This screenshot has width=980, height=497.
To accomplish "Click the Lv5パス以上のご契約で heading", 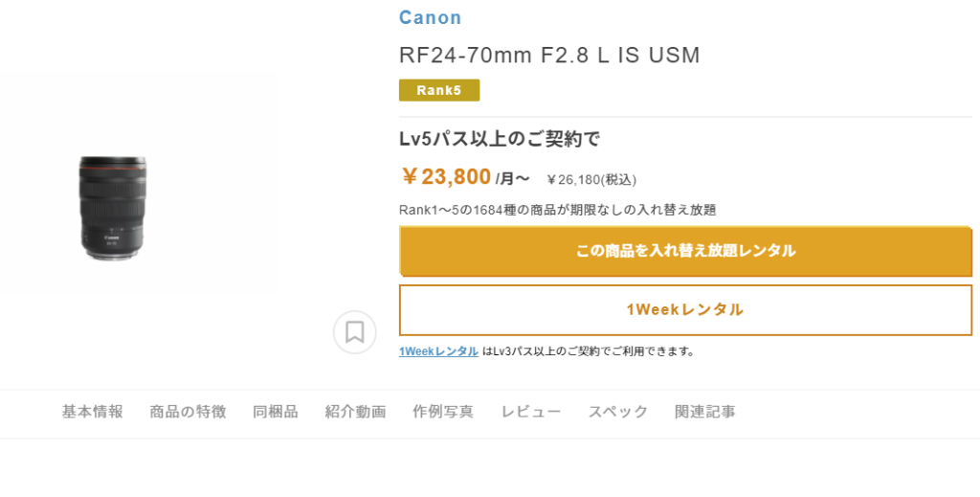I will pyautogui.click(x=500, y=140).
